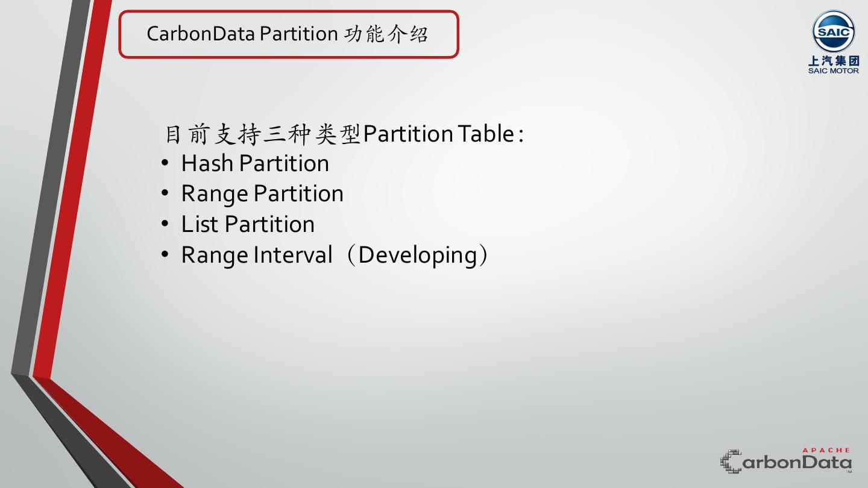Screen dimensions: 868x488
Task: Click the SAIC oval logo emblem
Action: [834, 32]
